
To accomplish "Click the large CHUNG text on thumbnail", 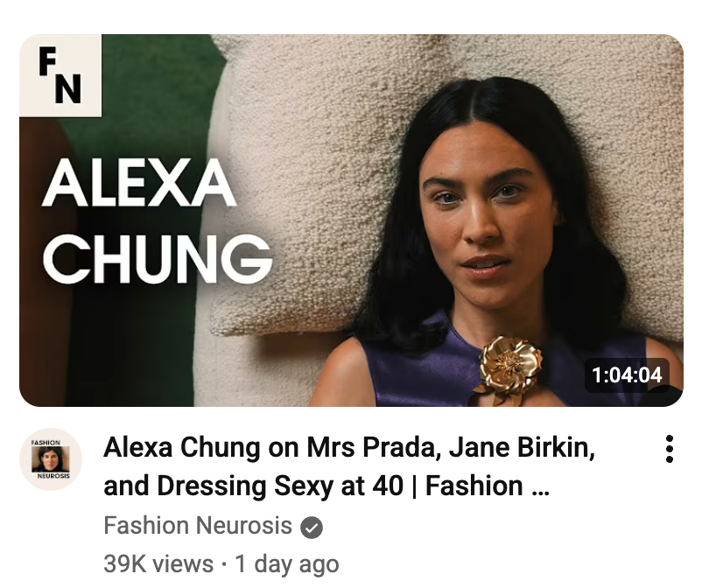I will [158, 260].
